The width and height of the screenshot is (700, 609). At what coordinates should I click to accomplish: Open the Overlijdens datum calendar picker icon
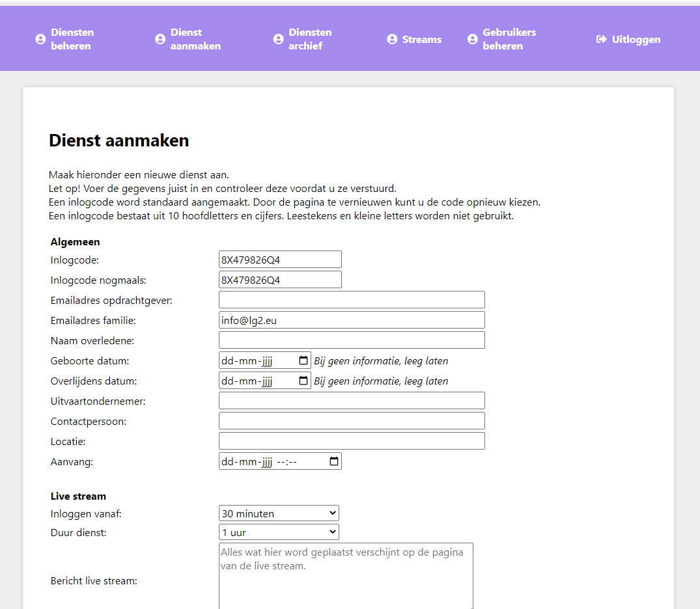point(303,381)
